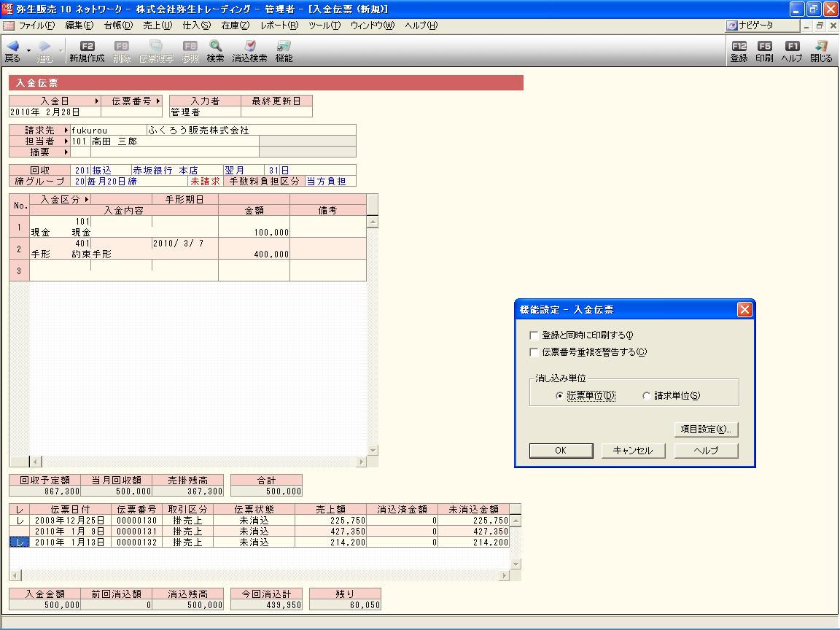Click the ヘルプ button in 機能設定 dialog
This screenshot has height=630, width=840.
click(x=706, y=451)
